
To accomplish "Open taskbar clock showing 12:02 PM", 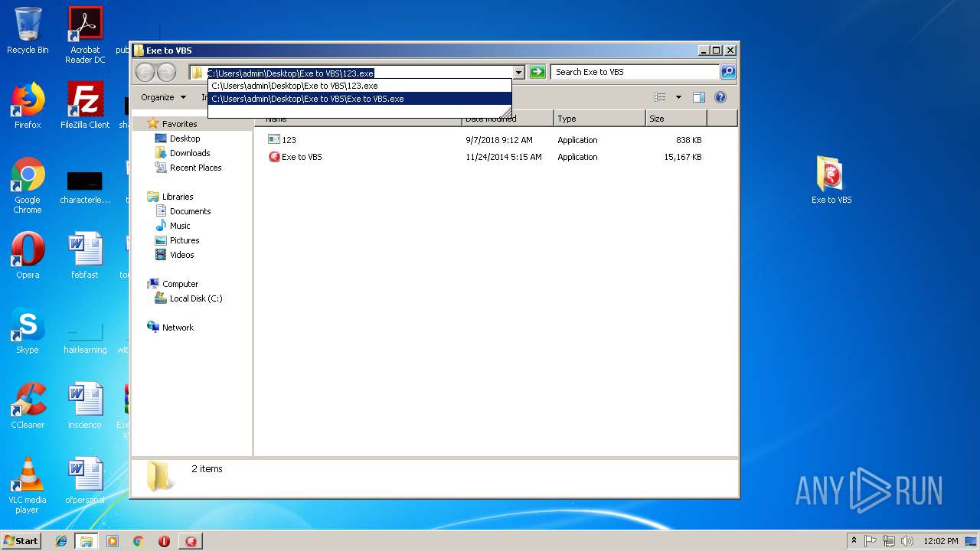I will tap(941, 541).
